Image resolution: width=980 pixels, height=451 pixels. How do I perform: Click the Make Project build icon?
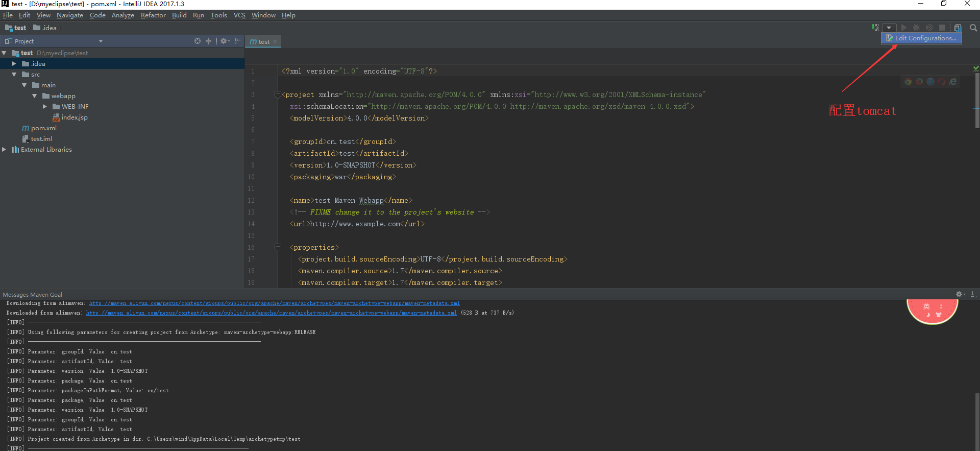click(875, 28)
